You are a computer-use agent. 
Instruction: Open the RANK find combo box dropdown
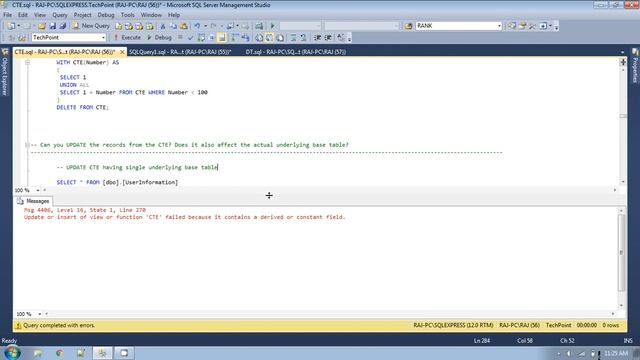[499, 26]
